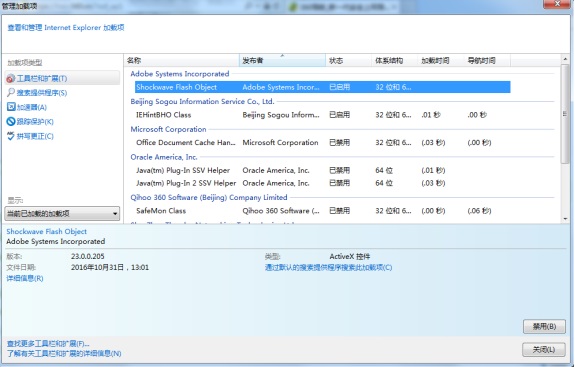Select the Shockwave Flash Object row
This screenshot has height=367, width=575.
coord(323,87)
